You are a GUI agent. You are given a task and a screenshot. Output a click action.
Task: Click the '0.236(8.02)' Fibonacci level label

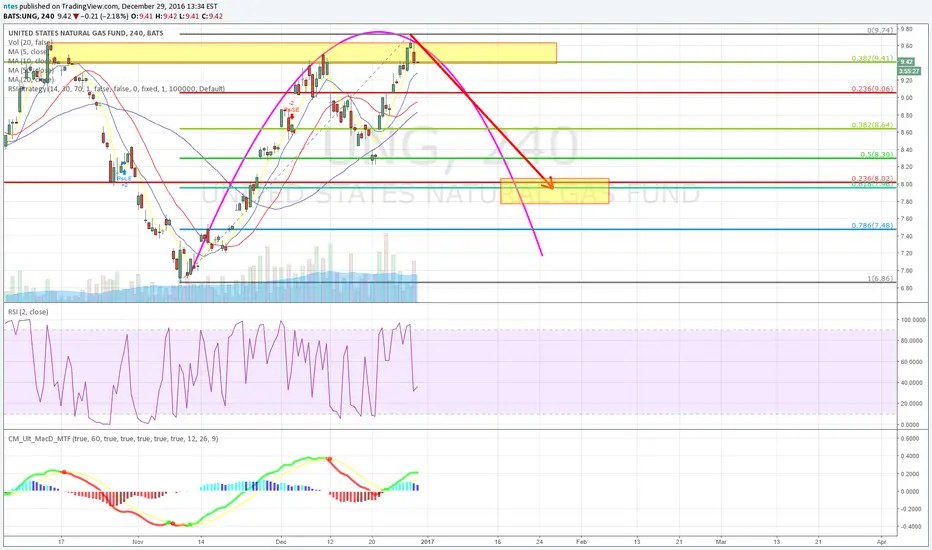coord(872,178)
